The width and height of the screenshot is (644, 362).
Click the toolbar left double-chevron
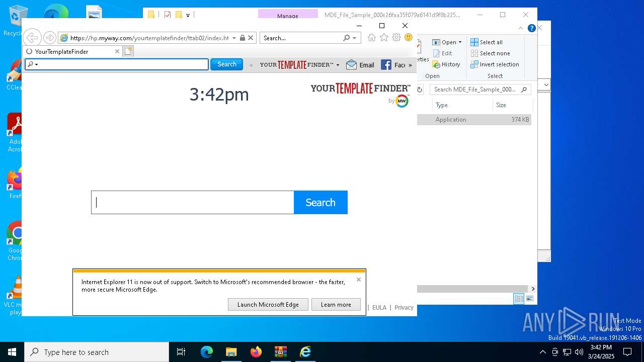[252, 65]
